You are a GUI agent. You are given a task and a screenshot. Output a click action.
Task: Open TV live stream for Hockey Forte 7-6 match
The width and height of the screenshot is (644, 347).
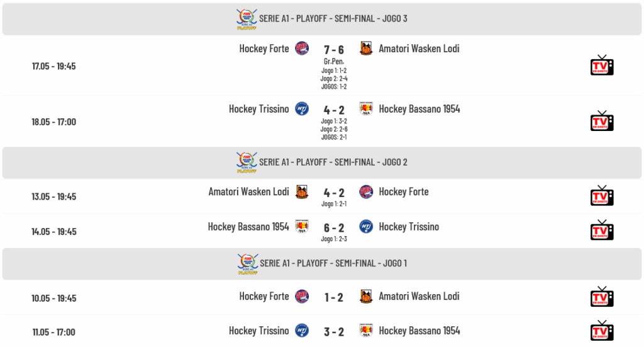602,65
